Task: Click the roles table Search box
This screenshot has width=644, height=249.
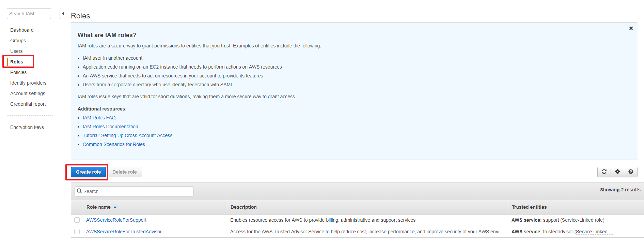Action: point(134,191)
